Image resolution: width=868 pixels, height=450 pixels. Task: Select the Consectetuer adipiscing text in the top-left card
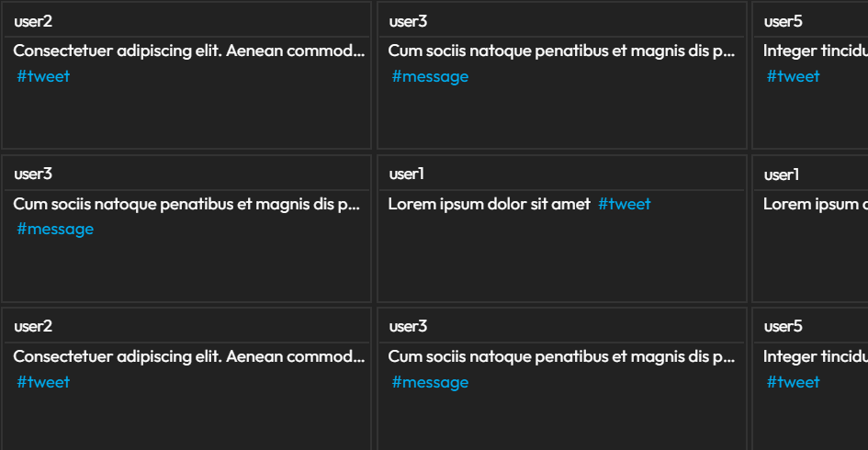(188, 51)
